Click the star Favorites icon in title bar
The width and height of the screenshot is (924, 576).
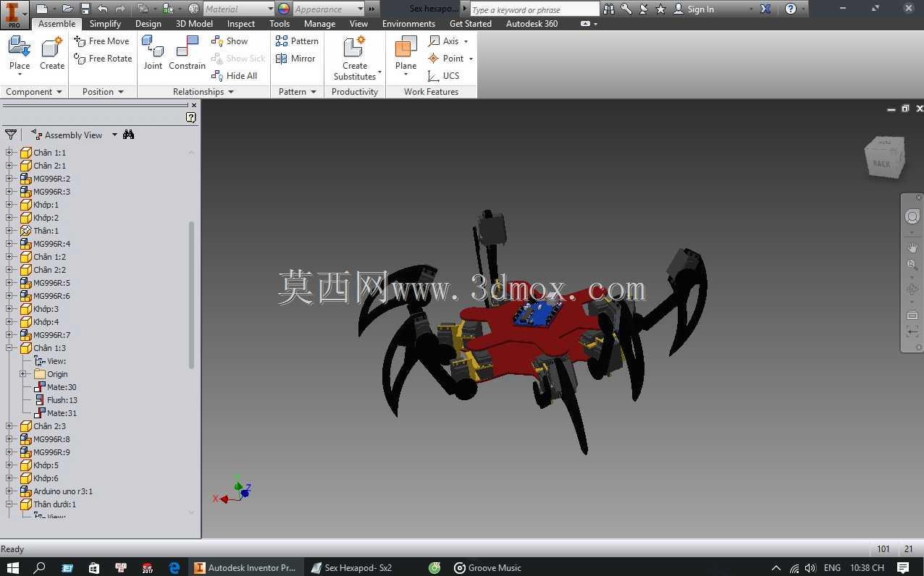660,9
